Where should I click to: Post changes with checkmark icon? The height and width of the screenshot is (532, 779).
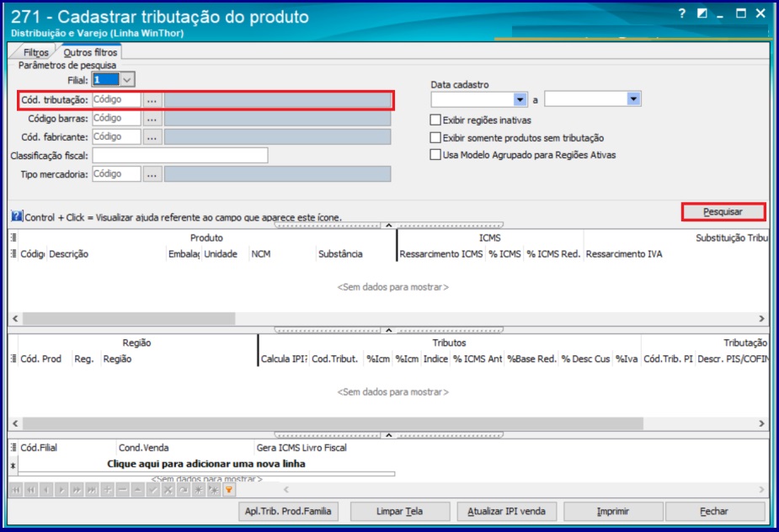tap(153, 490)
